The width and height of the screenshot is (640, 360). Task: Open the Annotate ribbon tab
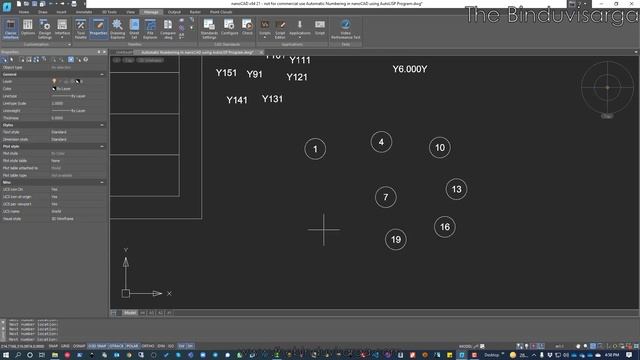(84, 12)
